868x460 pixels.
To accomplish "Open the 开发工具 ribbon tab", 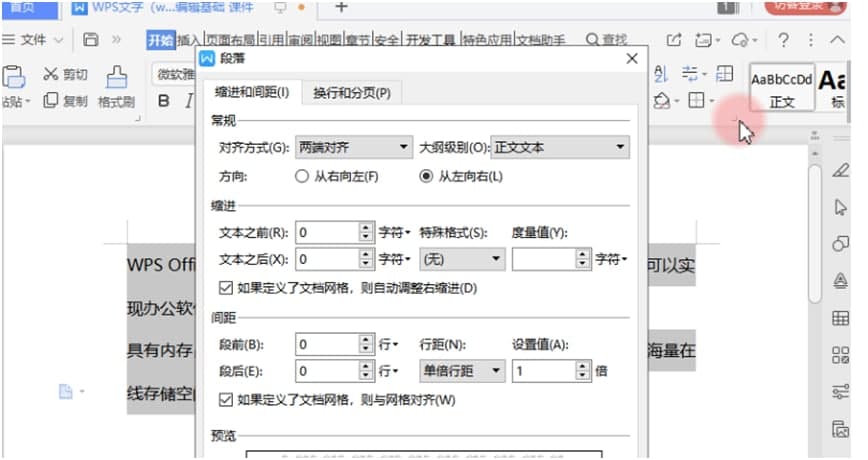I will click(x=431, y=40).
